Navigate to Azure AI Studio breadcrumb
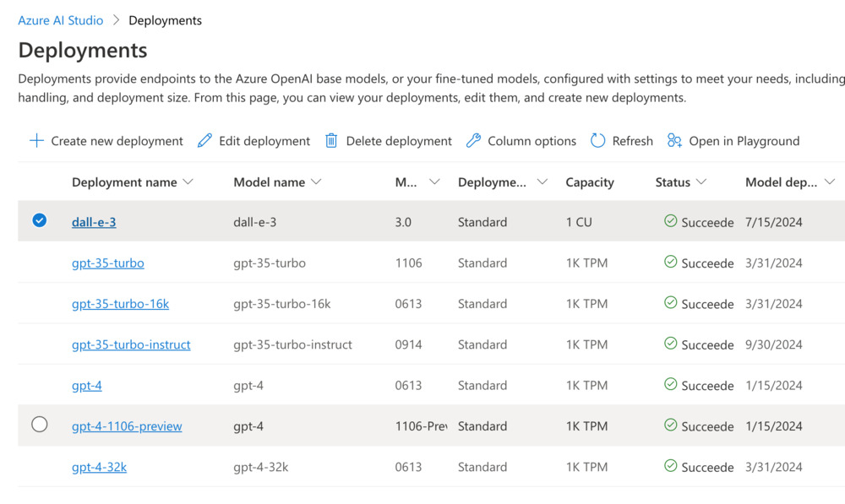 pyautogui.click(x=61, y=20)
